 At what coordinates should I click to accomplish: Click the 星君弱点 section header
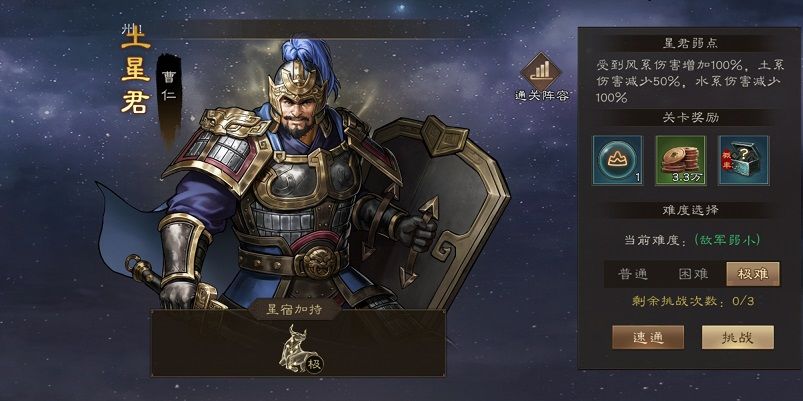(690, 44)
